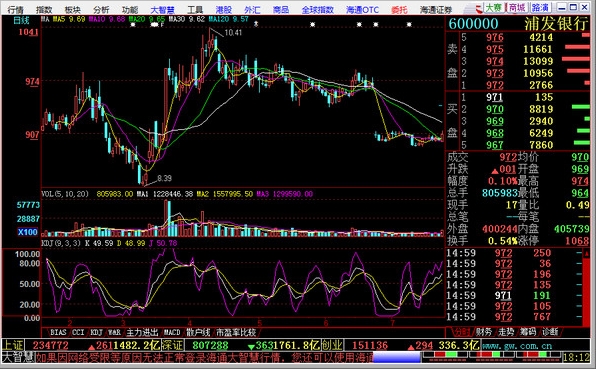The height and width of the screenshot is (370, 597).
Task: Select the 市盈率比较 indicator tab
Action: [236, 332]
